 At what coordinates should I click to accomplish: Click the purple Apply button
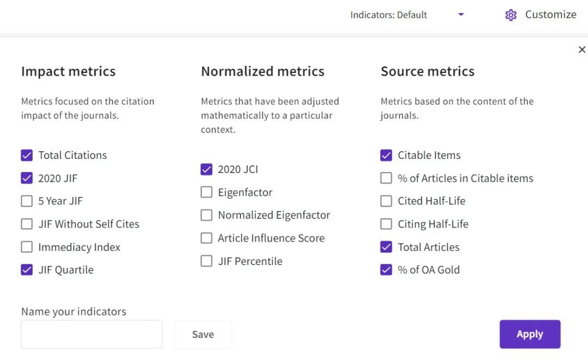[x=530, y=334]
